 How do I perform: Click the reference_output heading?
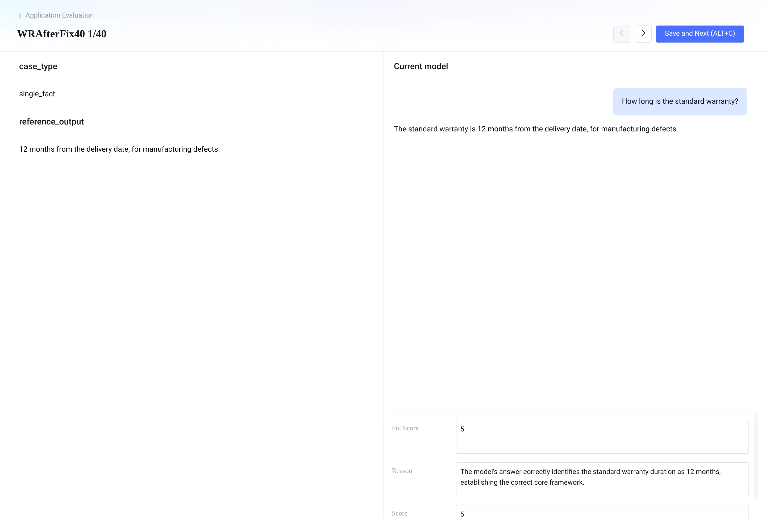click(51, 122)
